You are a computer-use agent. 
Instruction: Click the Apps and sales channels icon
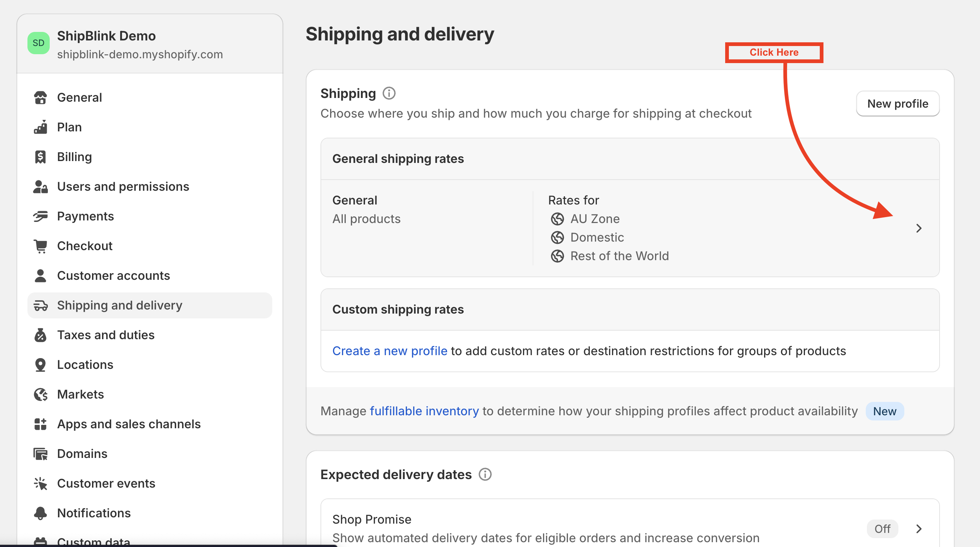coord(40,424)
